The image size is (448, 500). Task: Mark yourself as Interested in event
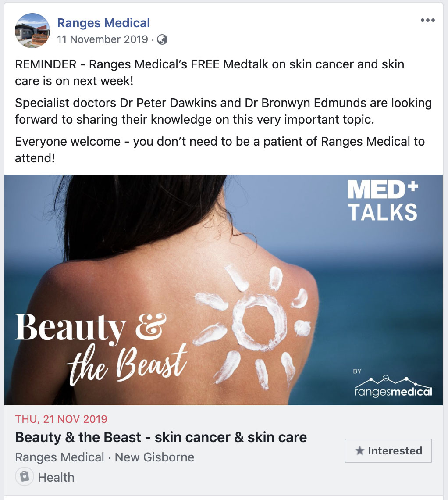coord(388,450)
